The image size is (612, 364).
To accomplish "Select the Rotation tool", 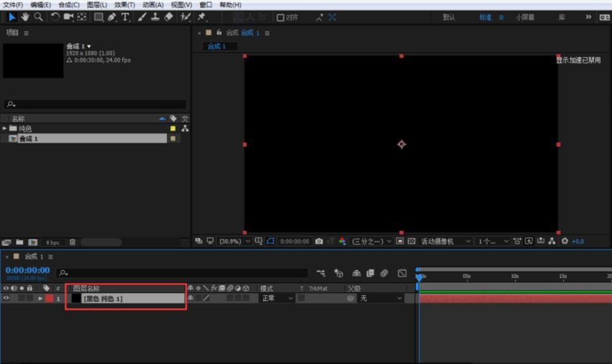I will point(55,17).
